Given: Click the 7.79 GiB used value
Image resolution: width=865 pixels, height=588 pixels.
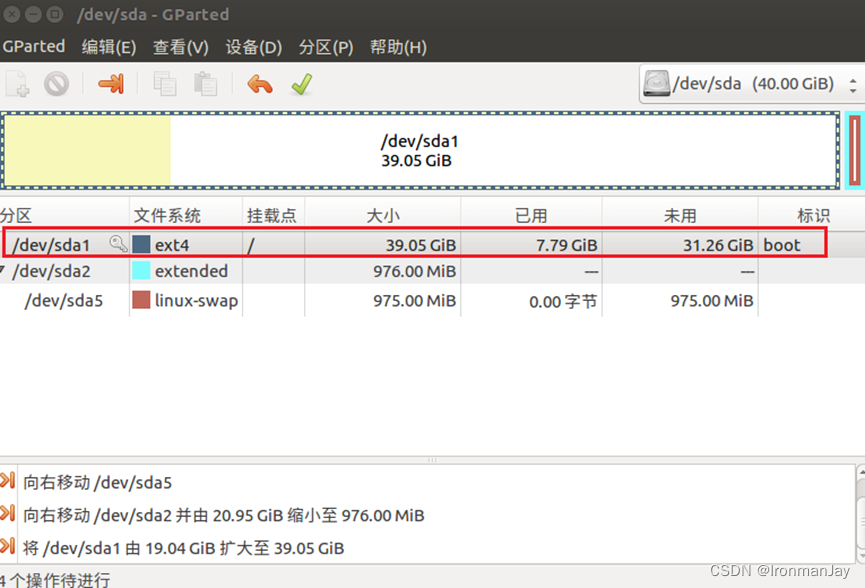Looking at the screenshot, I should click(567, 244).
